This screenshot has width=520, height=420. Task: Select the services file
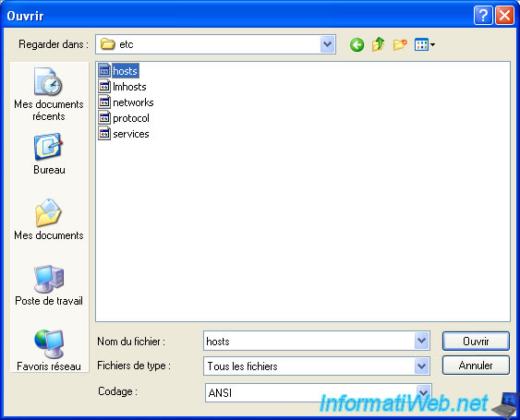point(124,134)
